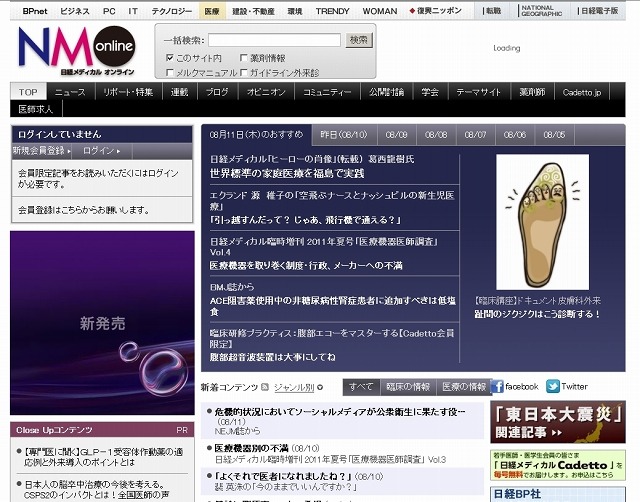
Task: Open the 転職 top bar link
Action: pyautogui.click(x=491, y=11)
